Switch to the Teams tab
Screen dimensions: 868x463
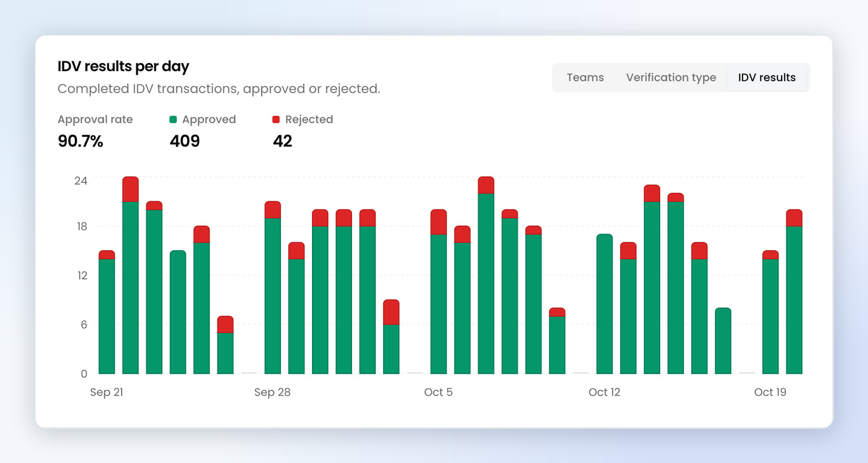click(x=585, y=78)
